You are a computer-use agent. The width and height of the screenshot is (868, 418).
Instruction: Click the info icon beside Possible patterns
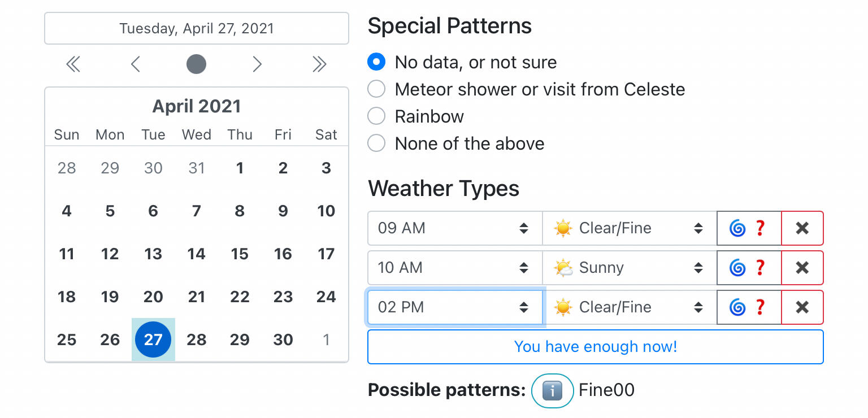pos(552,390)
